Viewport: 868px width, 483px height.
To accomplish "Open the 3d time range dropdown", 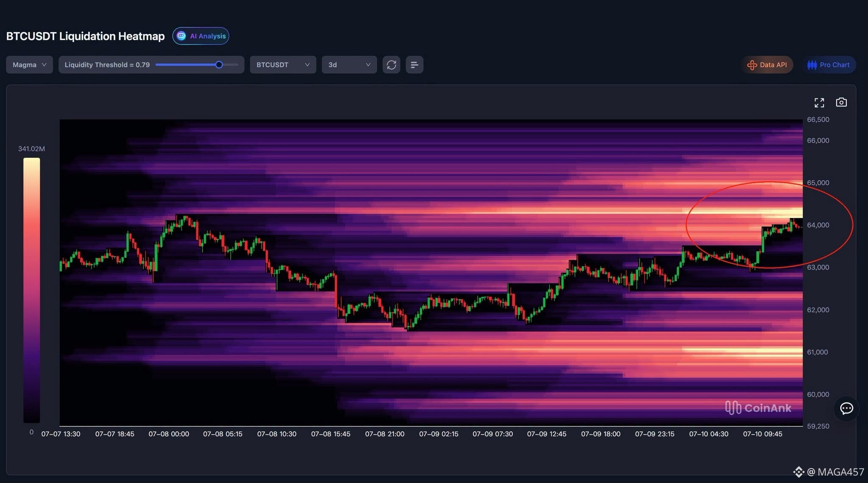I will click(x=349, y=65).
